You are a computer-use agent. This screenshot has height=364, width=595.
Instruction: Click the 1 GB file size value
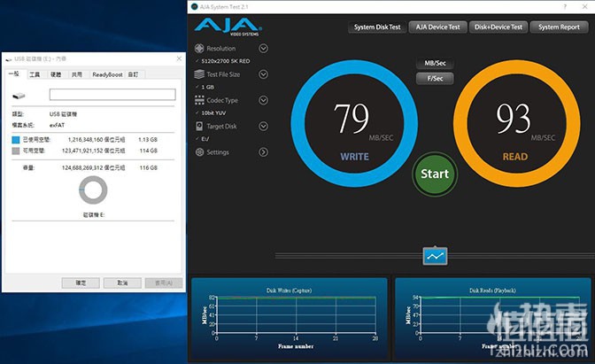click(207, 87)
